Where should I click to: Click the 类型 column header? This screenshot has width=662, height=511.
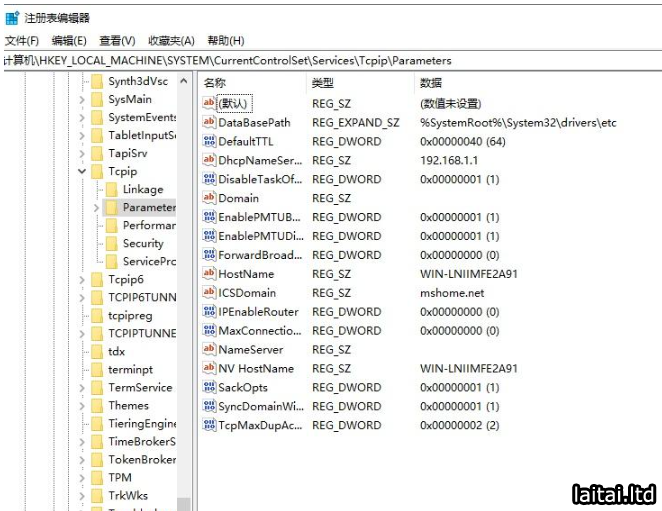click(x=323, y=83)
